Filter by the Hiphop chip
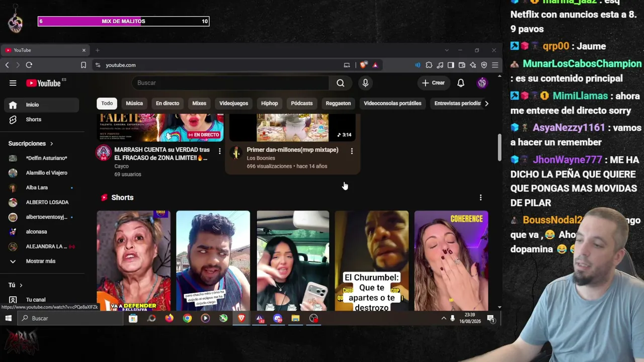644x362 pixels. pyautogui.click(x=270, y=104)
